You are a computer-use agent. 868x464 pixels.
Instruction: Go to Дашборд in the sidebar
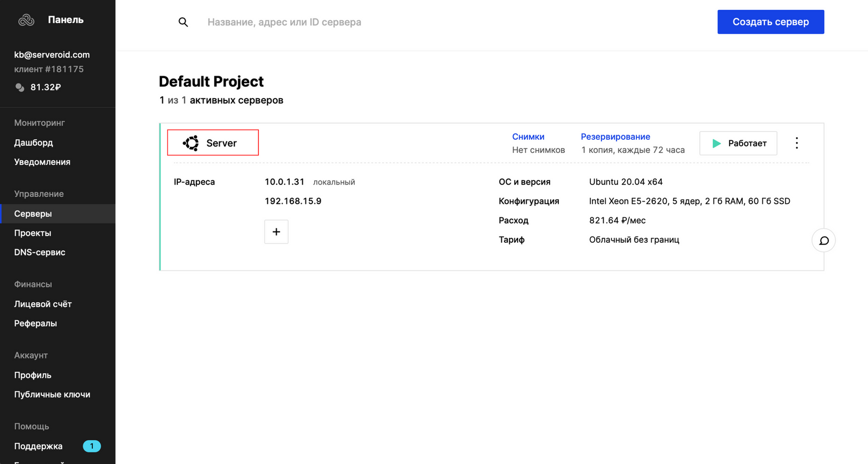[x=34, y=143]
